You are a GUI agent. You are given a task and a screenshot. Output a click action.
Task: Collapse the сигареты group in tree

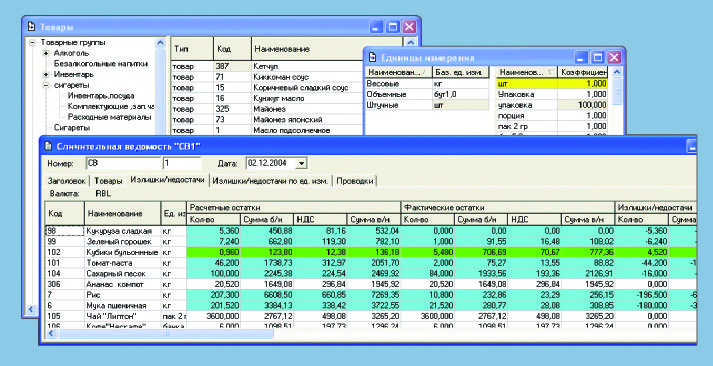tap(45, 85)
